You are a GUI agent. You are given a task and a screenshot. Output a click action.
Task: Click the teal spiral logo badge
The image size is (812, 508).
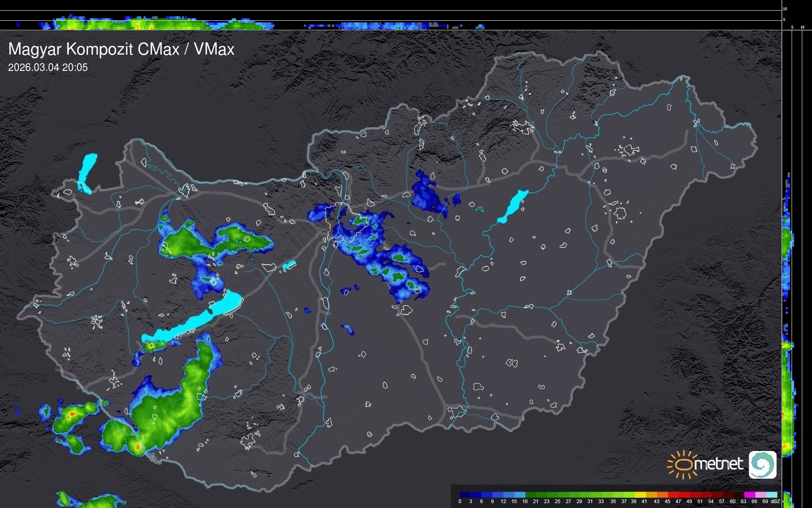(762, 464)
